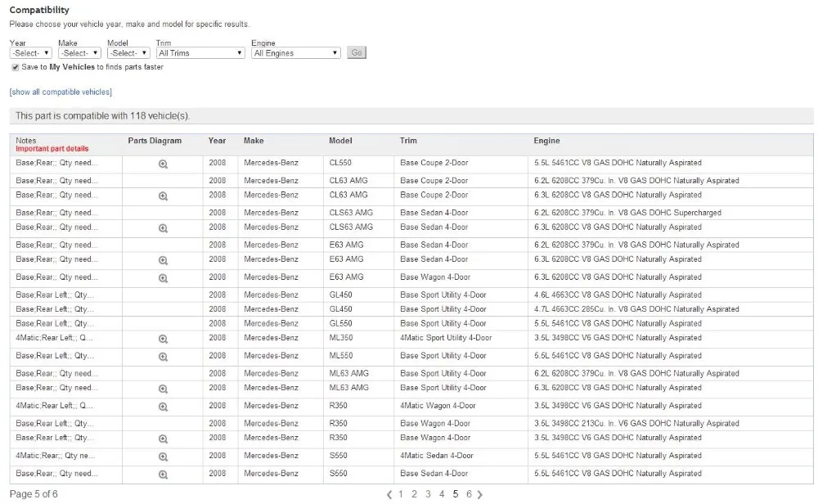The image size is (818, 504).
Task: Open parts diagram for R350 4Matic Wagon
Action: pos(163,407)
